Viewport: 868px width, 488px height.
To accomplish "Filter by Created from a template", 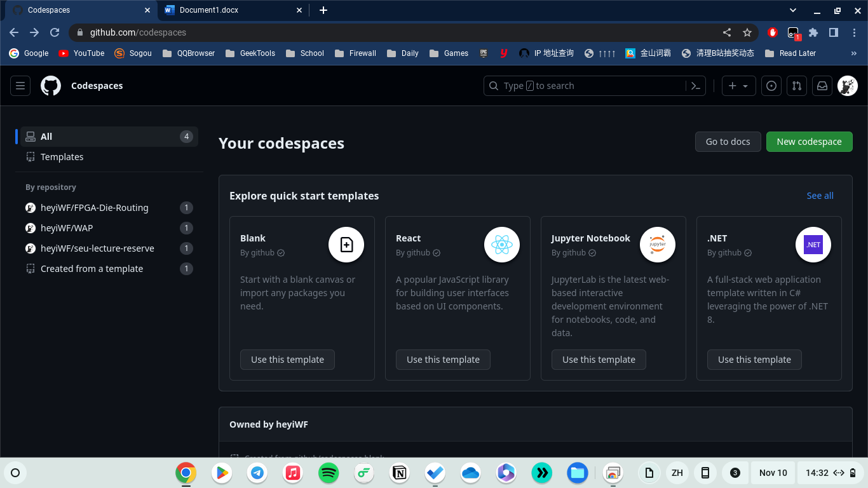I will tap(109, 269).
